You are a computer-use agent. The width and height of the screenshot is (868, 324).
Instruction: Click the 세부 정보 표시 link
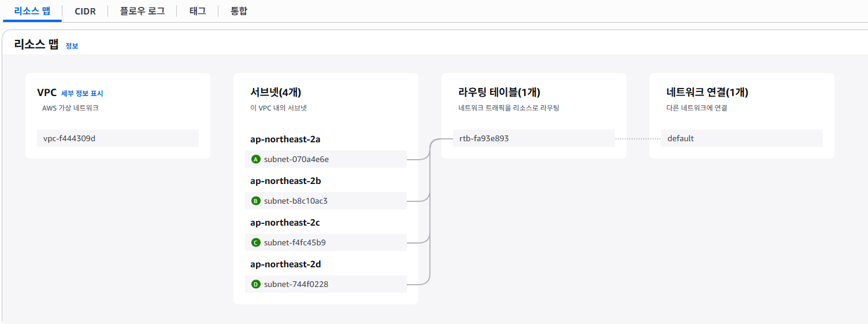(x=82, y=93)
